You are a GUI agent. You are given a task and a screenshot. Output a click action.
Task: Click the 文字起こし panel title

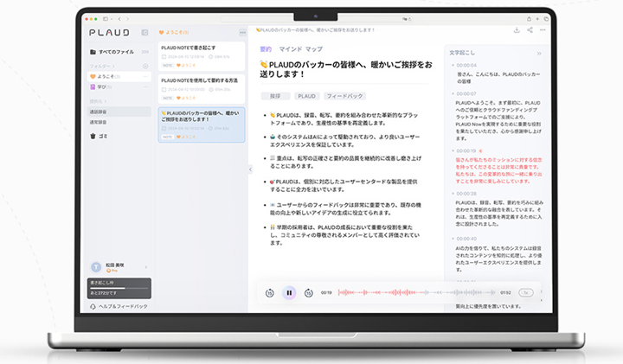coord(462,53)
